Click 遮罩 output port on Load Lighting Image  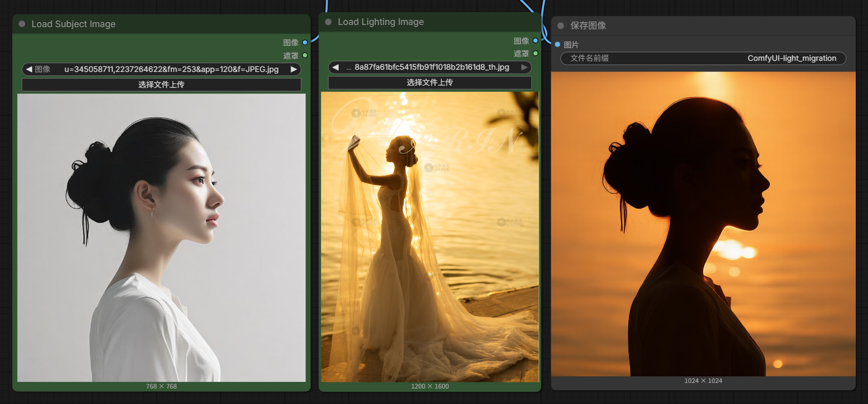pos(535,54)
